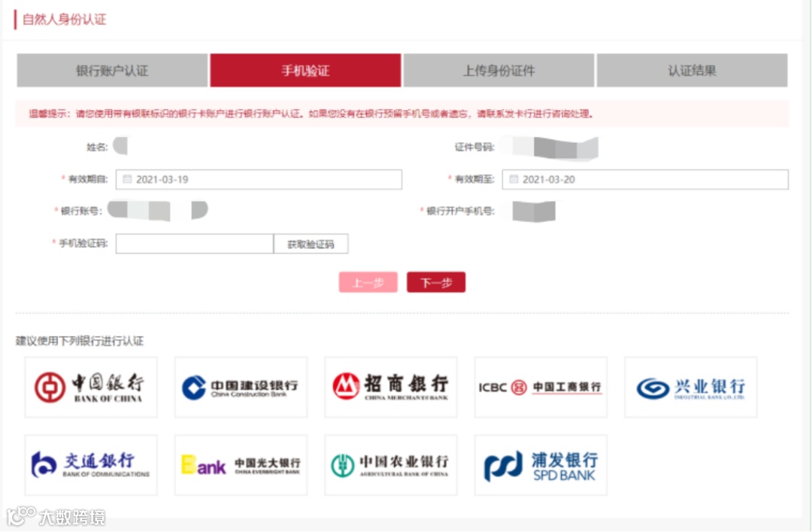Click the 温馨提示 notice text
This screenshot has height=532, width=812.
pos(311,114)
